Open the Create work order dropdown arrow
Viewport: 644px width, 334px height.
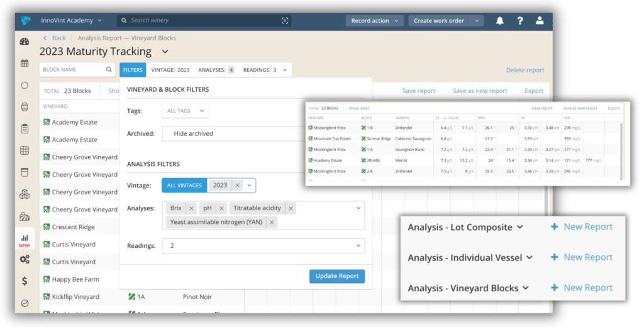click(x=477, y=21)
